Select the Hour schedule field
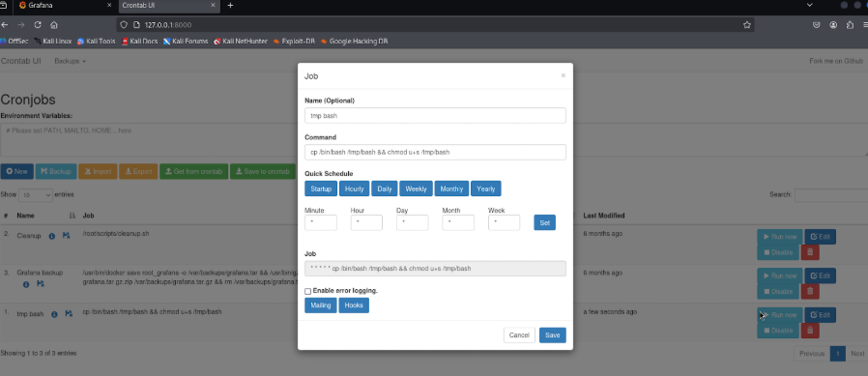The width and height of the screenshot is (868, 376). point(366,222)
